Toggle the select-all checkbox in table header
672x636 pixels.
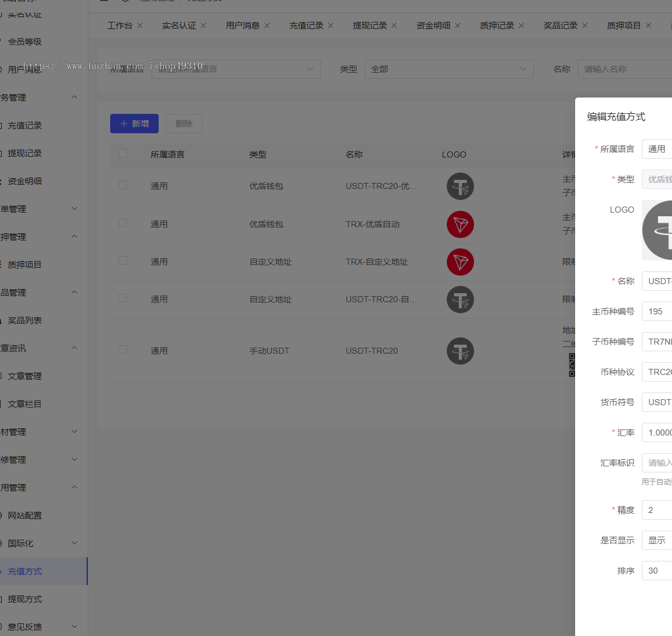(123, 153)
